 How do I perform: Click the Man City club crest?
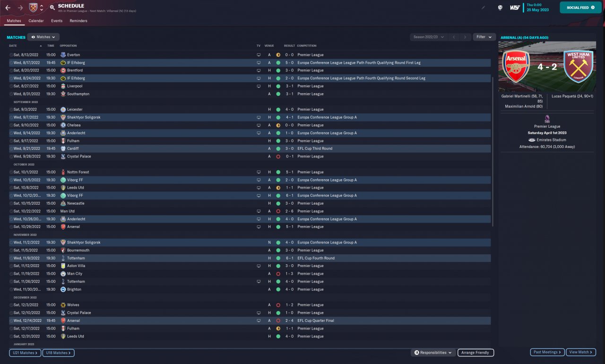click(x=63, y=274)
